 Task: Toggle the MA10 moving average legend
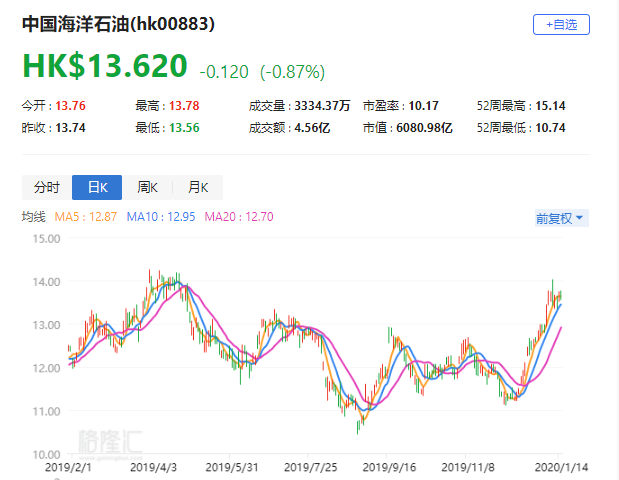pos(164,217)
